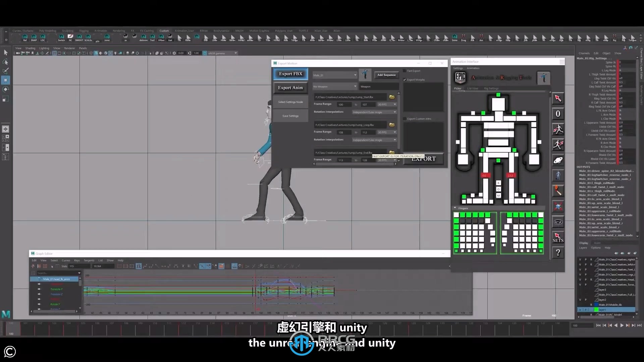Enable the Export Custom Attrs checkbox
The width and height of the screenshot is (644, 362).
coord(405,119)
